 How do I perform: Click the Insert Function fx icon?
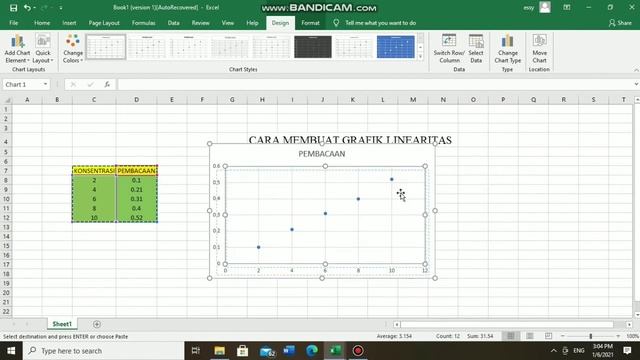tap(107, 84)
